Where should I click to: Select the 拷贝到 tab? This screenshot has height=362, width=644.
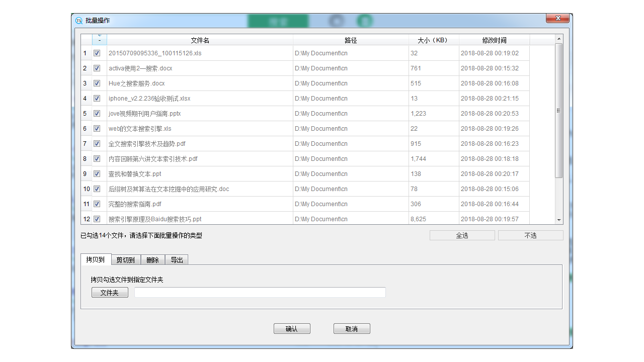96,259
